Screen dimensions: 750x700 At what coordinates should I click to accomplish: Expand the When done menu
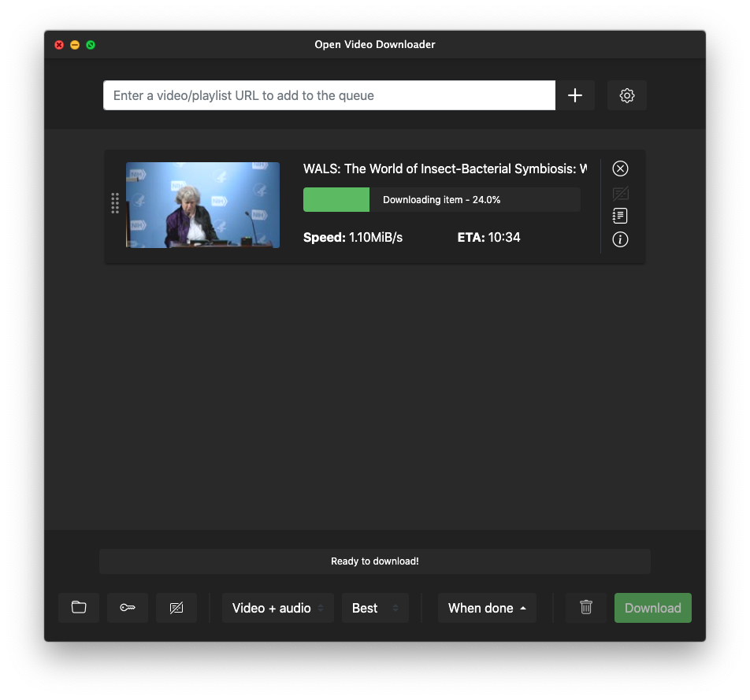(487, 608)
